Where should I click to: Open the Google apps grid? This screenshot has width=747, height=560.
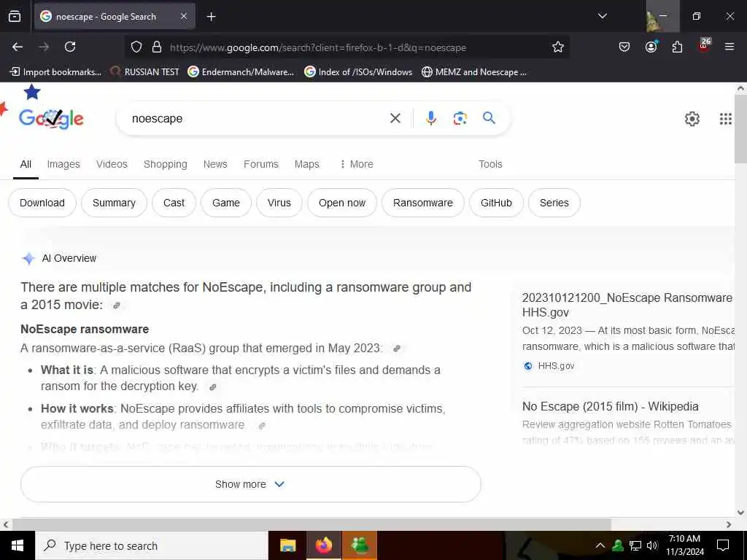[725, 119]
